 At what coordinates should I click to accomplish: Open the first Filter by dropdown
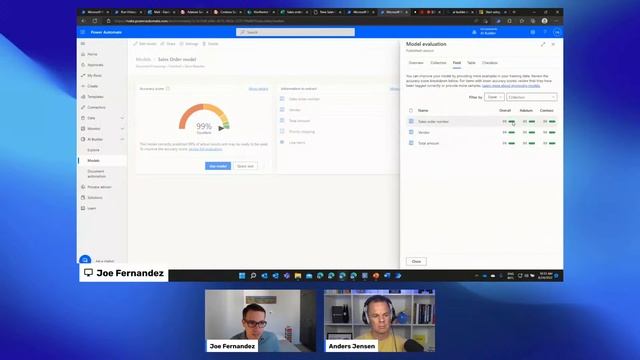[x=494, y=97]
